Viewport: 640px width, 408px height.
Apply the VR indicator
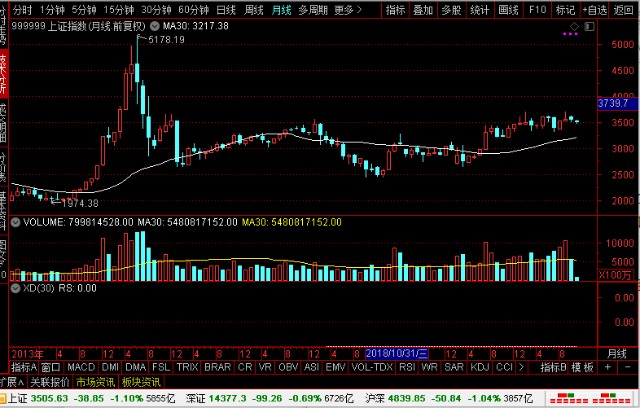click(x=265, y=368)
